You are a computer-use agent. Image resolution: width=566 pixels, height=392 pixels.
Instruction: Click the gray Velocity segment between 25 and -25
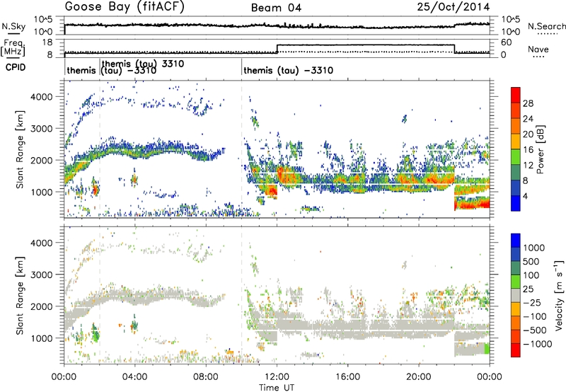[x=516, y=296]
